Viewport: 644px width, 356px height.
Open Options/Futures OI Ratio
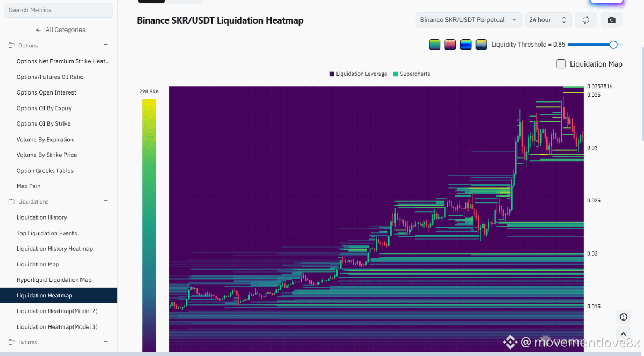(50, 77)
